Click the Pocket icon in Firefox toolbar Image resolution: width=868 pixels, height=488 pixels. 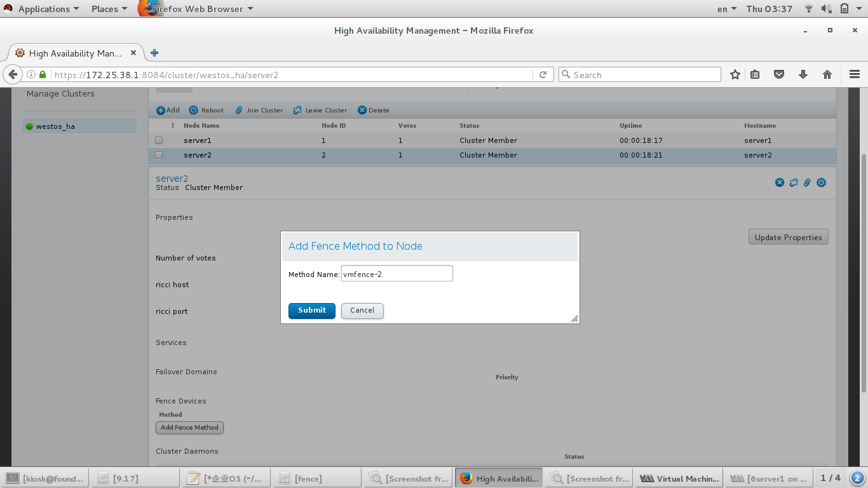(x=779, y=74)
